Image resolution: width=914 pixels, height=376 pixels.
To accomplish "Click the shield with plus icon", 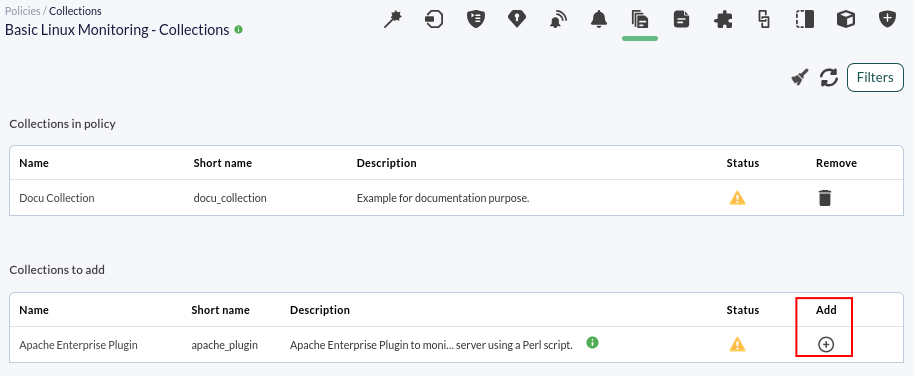I will point(887,20).
